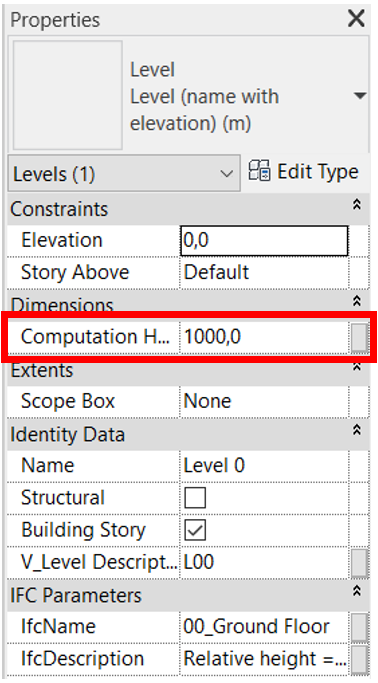Close the Properties panel

click(x=356, y=19)
